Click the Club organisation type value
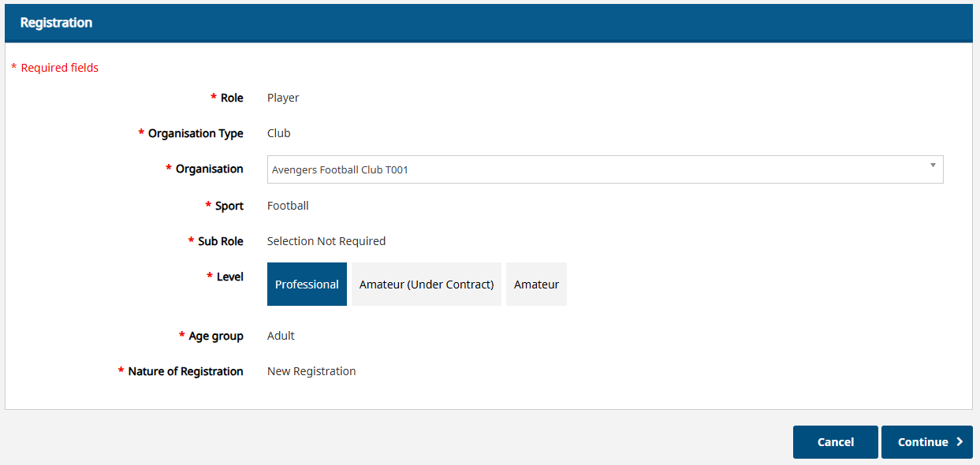The height and width of the screenshot is (465, 980). click(x=279, y=133)
